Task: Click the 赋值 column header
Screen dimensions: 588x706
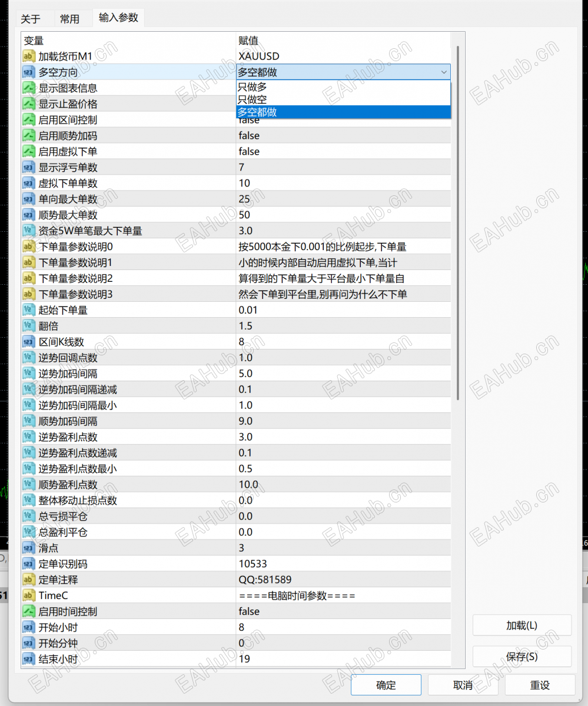Action: (343, 41)
